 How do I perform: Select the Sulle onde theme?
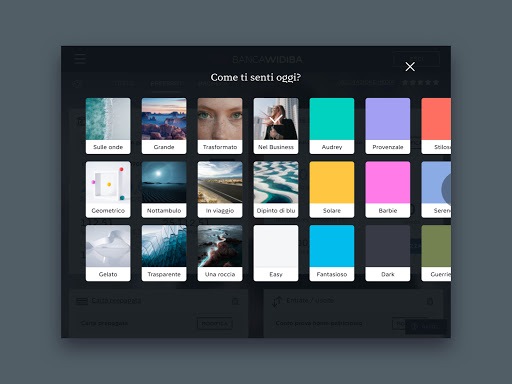[x=108, y=126]
